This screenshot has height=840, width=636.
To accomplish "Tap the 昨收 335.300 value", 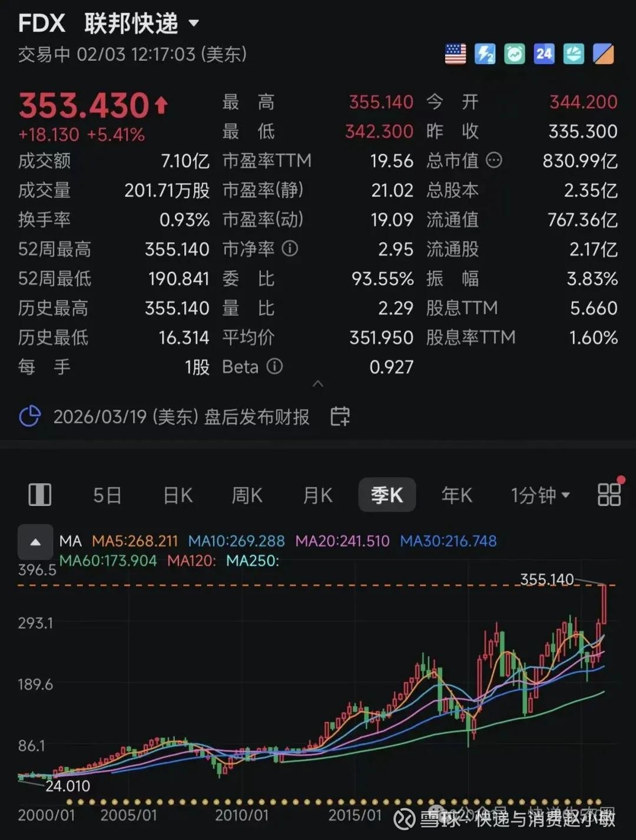I will [x=582, y=131].
